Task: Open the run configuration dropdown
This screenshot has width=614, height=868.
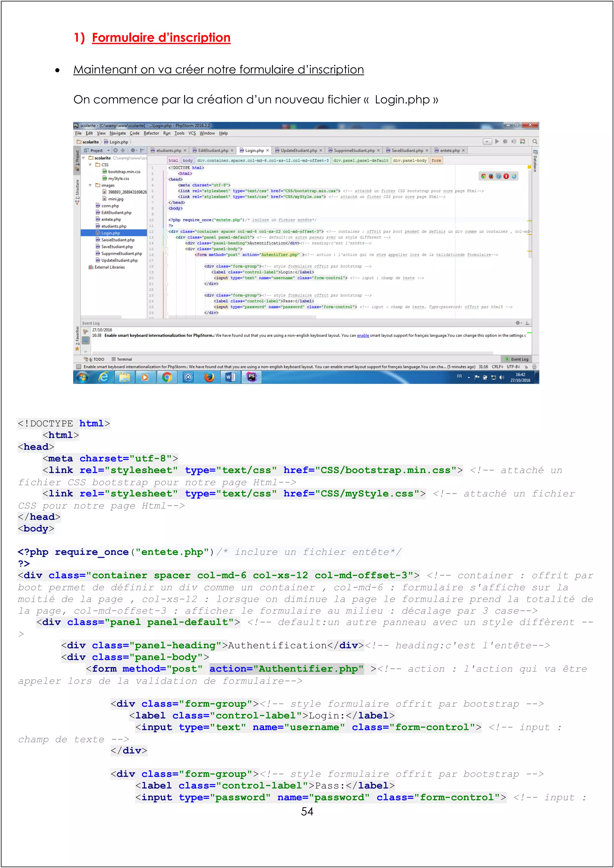Action: tap(487, 142)
